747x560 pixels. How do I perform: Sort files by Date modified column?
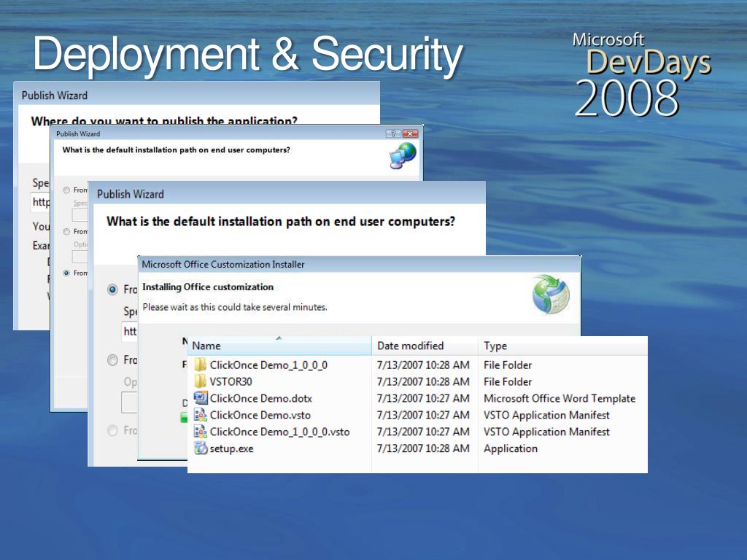point(425,346)
